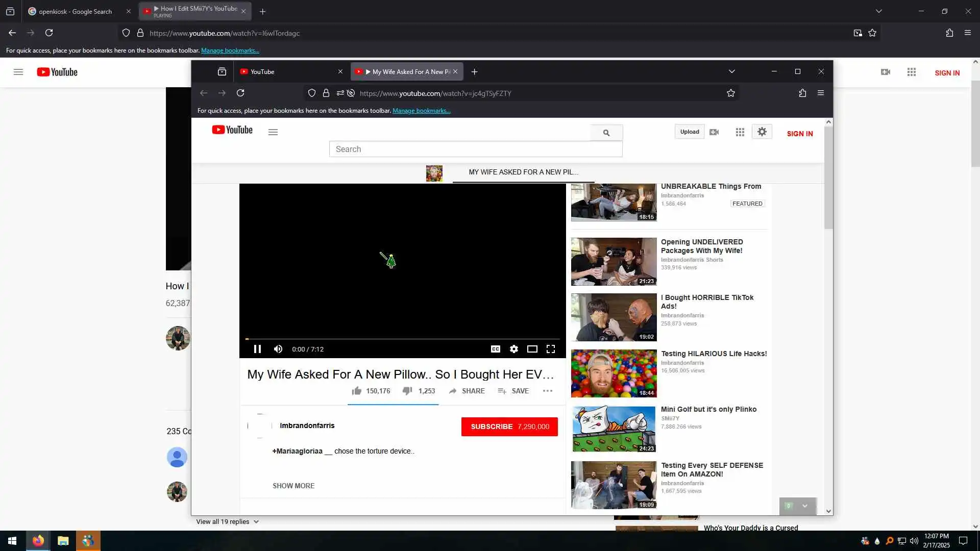Like the video with thumbs up
Screen dimensions: 980x551
point(357,391)
